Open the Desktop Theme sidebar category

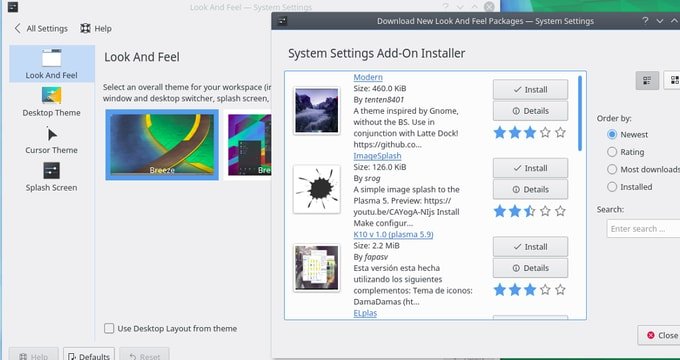tap(52, 102)
